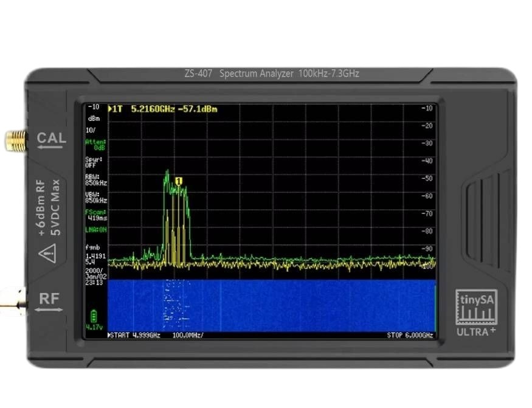Image resolution: width=532 pixels, height=408 pixels.
Task: Tap the gold CAL SMA connector
Action: pos(16,140)
